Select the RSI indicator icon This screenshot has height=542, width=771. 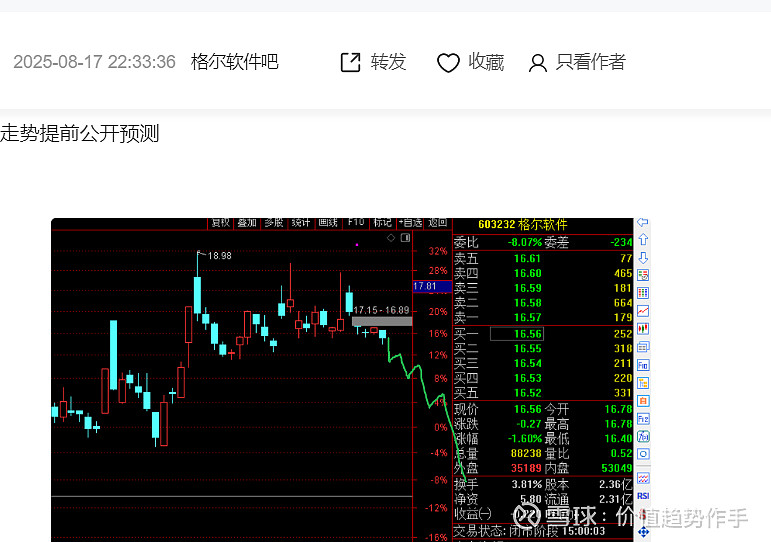[x=643, y=496]
